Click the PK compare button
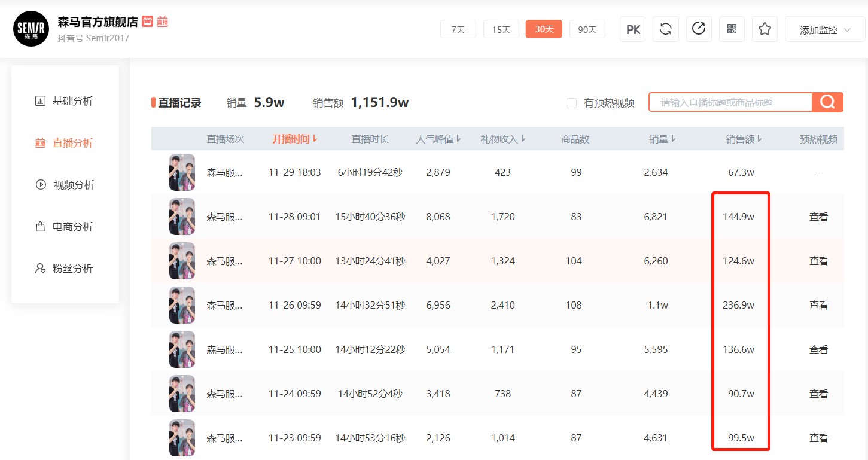 point(633,29)
